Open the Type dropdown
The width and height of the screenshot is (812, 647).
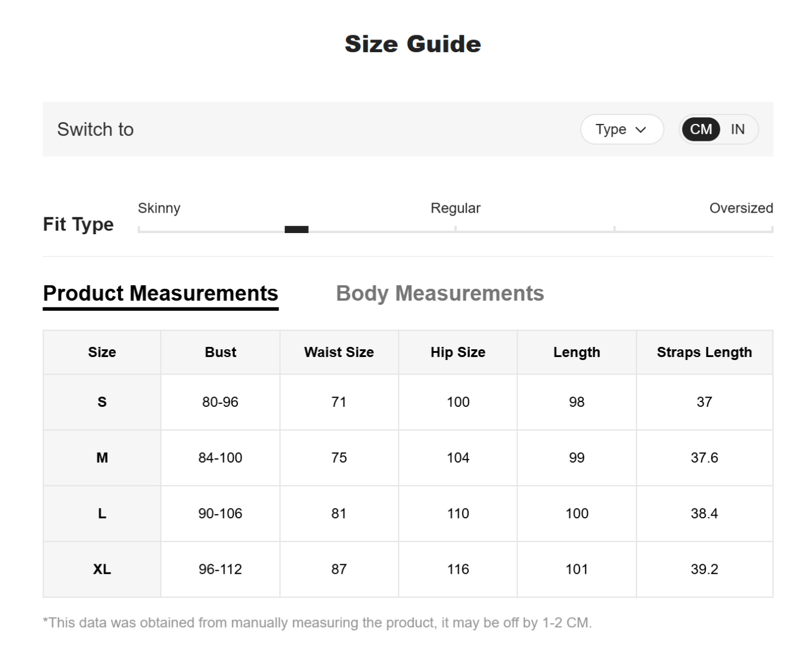pyautogui.click(x=621, y=129)
